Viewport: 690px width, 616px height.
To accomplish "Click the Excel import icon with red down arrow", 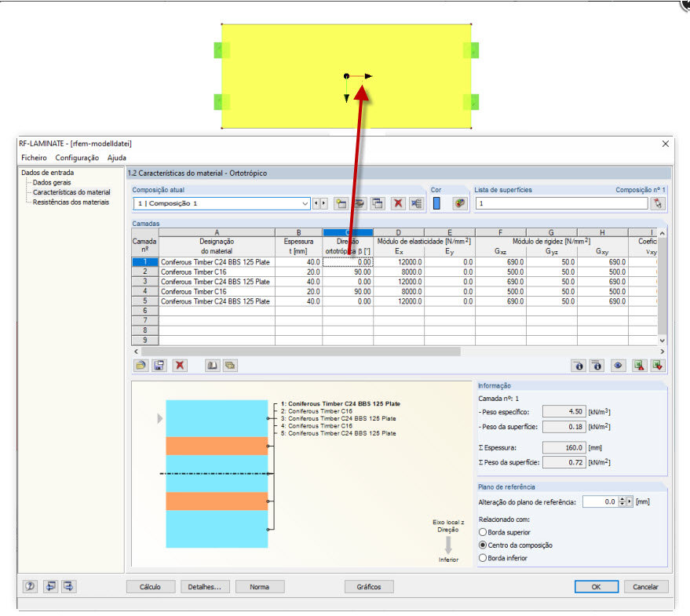I will click(x=658, y=366).
